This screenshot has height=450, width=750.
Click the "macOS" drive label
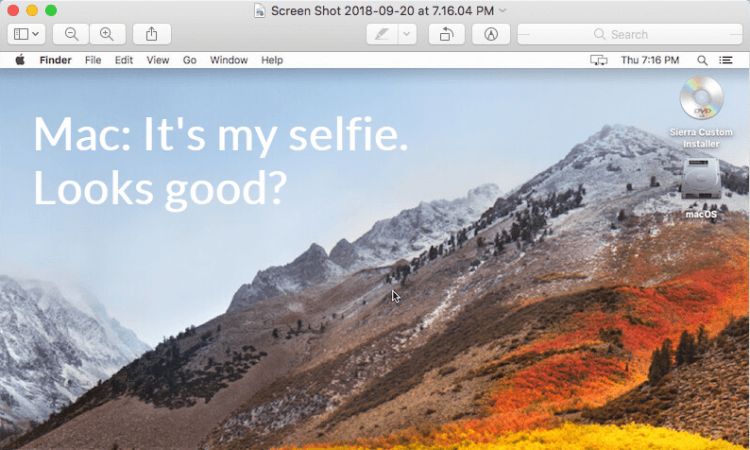(x=701, y=214)
